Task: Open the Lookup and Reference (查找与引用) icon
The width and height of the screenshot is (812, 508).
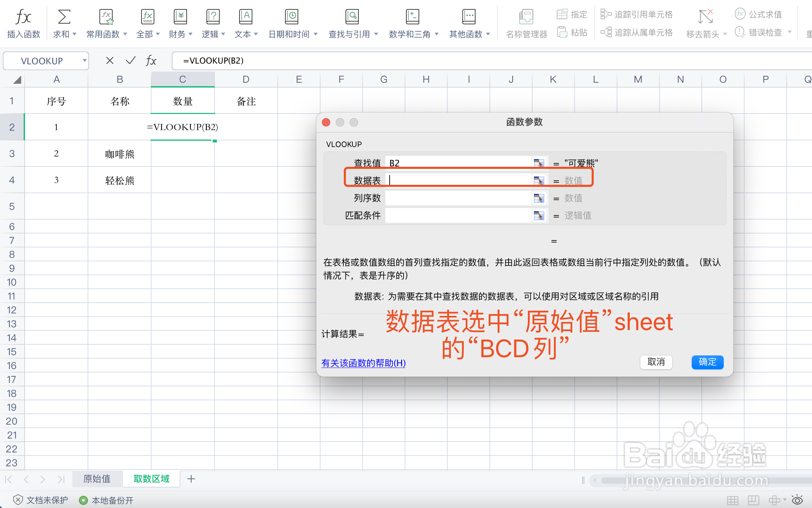Action: point(352,17)
